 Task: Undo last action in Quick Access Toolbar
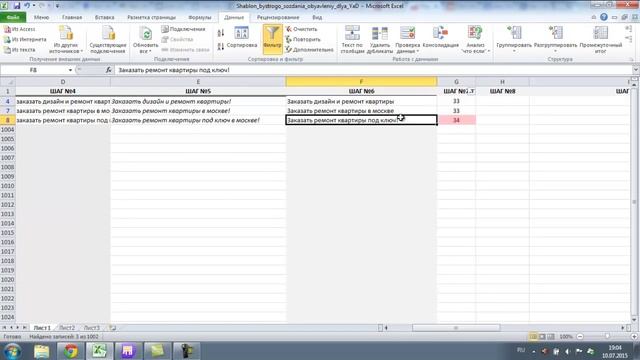27,6
